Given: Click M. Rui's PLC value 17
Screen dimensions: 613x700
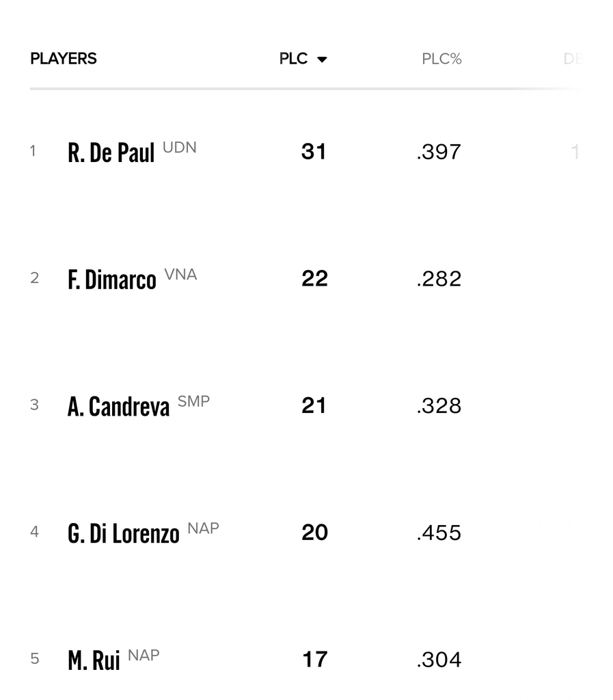Looking at the screenshot, I should point(314,660).
